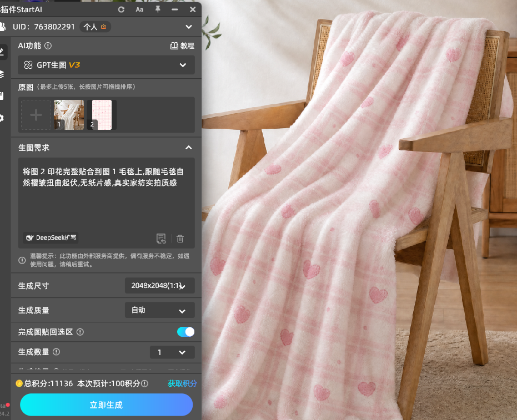The width and height of the screenshot is (517, 420).
Task: Select source image thumbnail 1 (blanket chair)
Action: pyautogui.click(x=69, y=115)
